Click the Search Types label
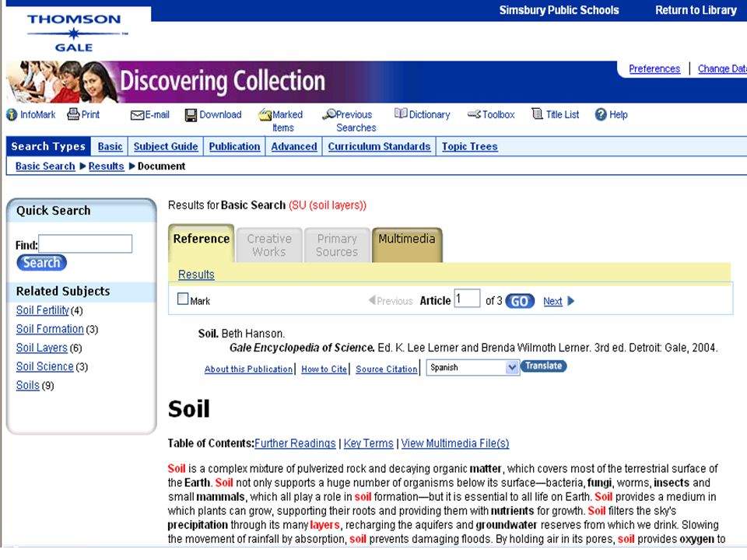 point(48,146)
